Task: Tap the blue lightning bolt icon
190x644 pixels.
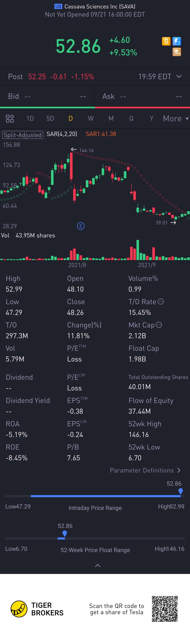Action: (x=177, y=41)
